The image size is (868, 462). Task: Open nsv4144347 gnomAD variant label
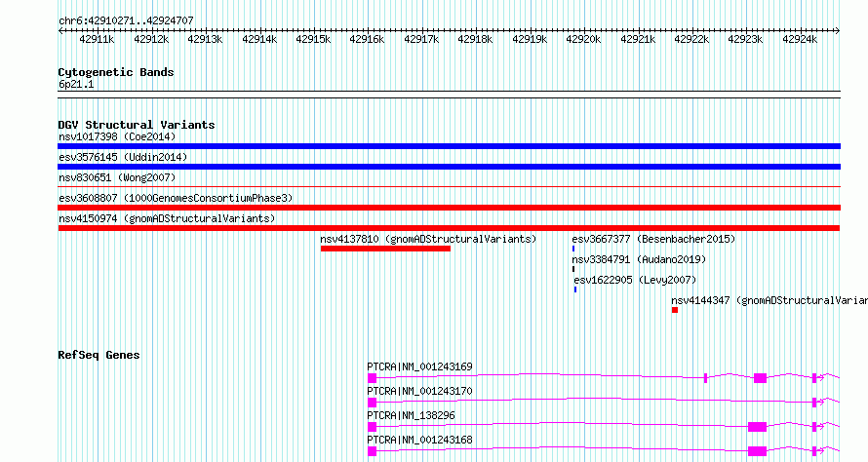click(x=769, y=300)
